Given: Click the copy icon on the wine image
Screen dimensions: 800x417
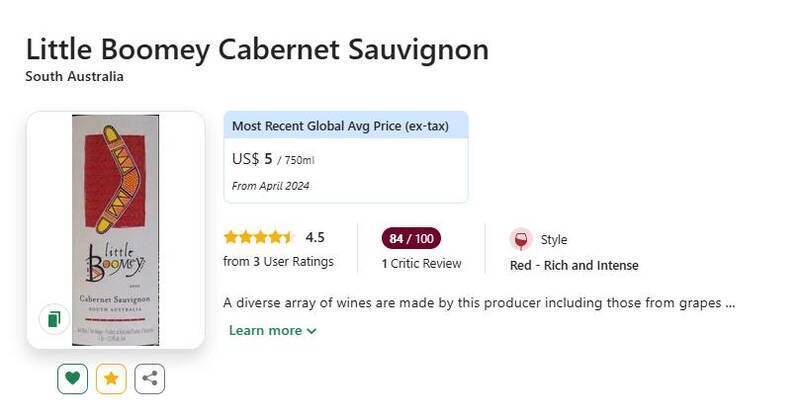Looking at the screenshot, I should click(53, 319).
